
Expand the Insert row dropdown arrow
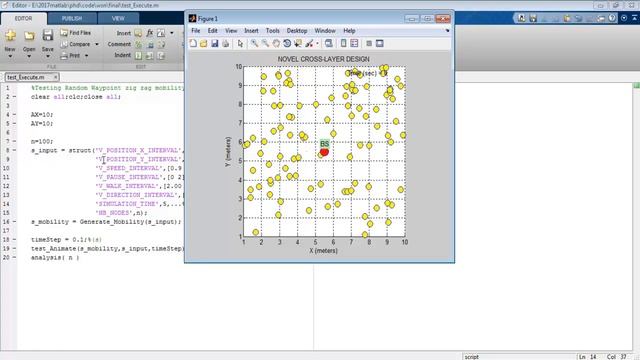click(172, 33)
